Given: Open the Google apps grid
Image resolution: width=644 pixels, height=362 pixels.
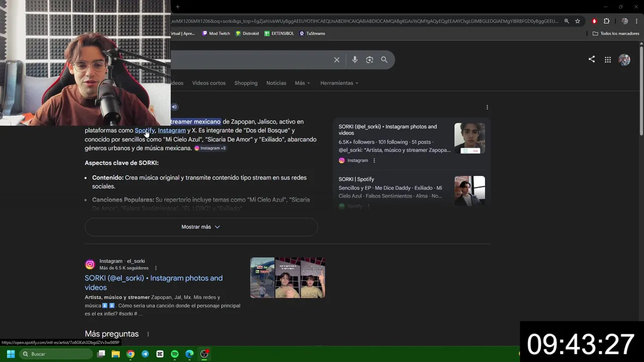Looking at the screenshot, I should [x=608, y=60].
